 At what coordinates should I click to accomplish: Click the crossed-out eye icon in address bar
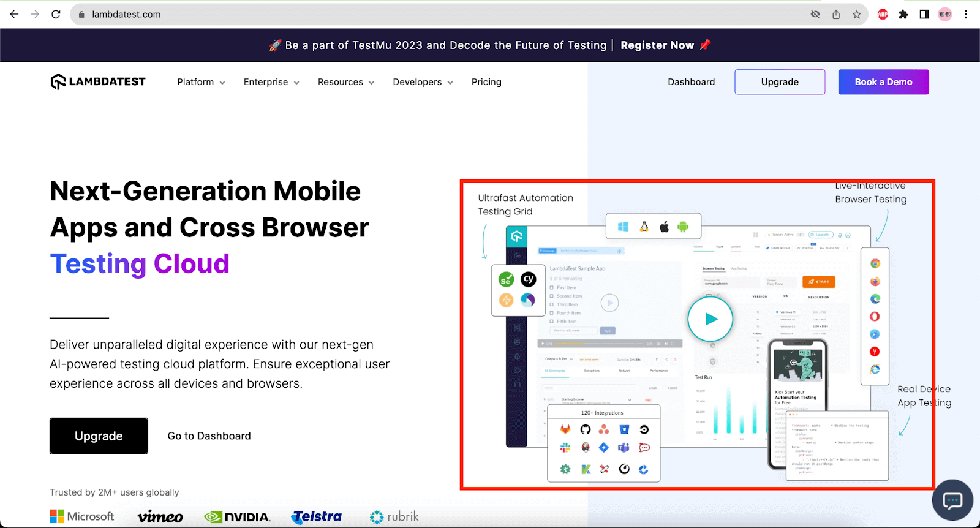click(x=815, y=14)
